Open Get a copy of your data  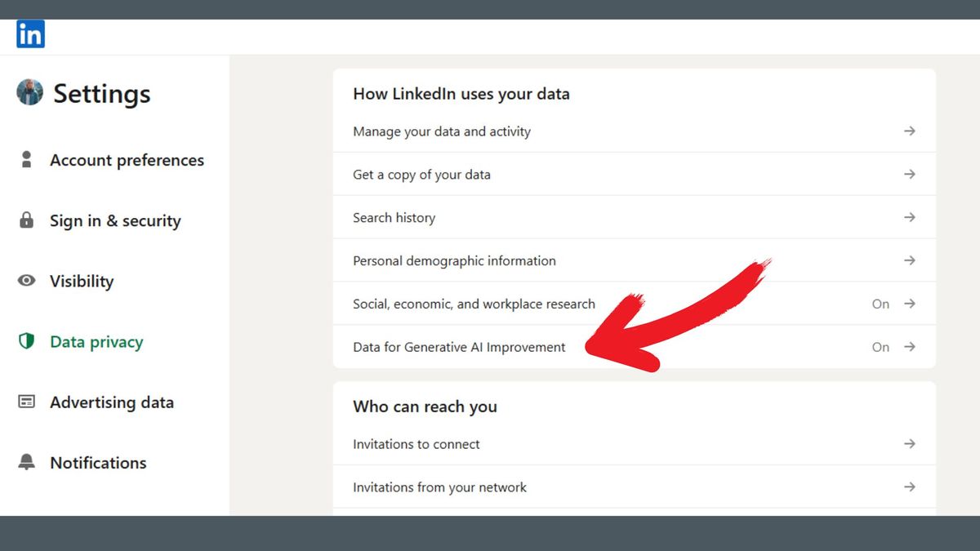click(x=909, y=174)
